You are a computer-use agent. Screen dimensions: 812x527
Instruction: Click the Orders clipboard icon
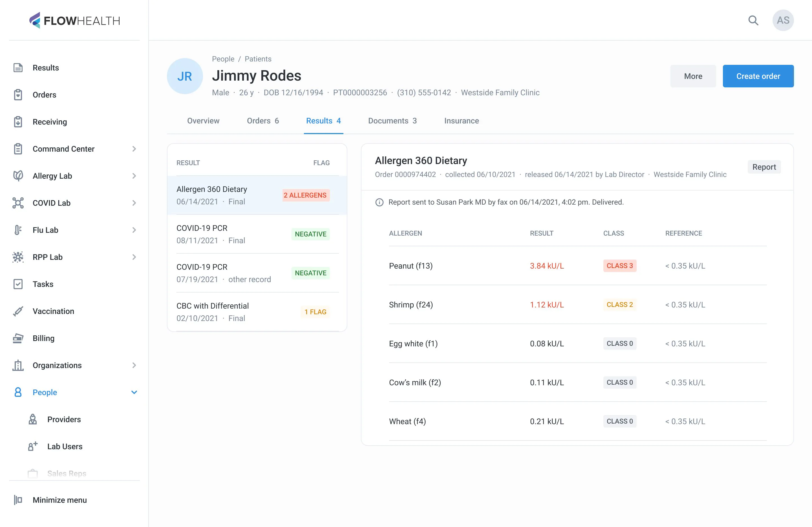(x=18, y=95)
